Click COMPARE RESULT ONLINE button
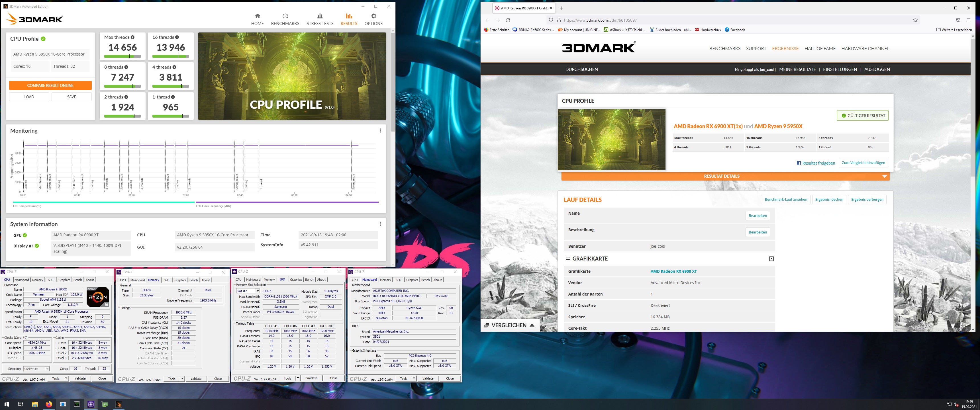980x410 pixels. [50, 86]
